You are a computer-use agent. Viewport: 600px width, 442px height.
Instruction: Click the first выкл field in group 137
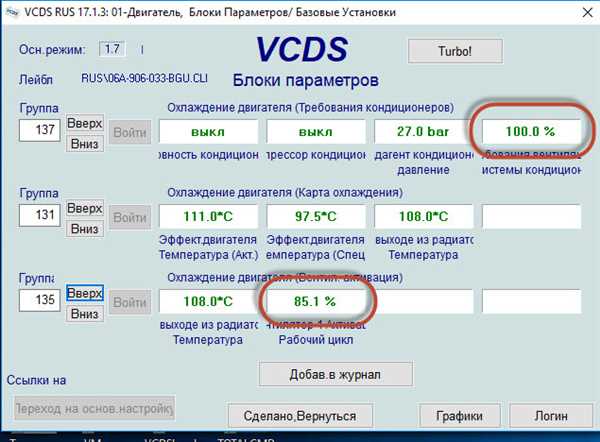209,131
